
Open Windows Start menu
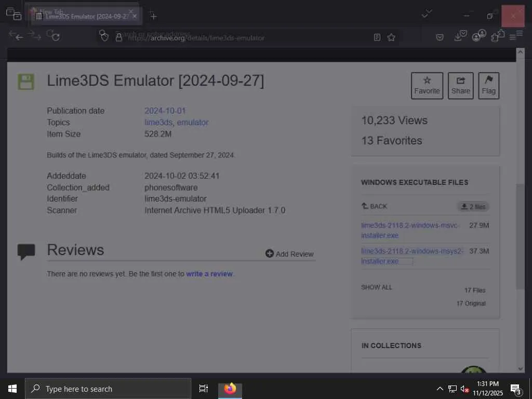point(12,389)
